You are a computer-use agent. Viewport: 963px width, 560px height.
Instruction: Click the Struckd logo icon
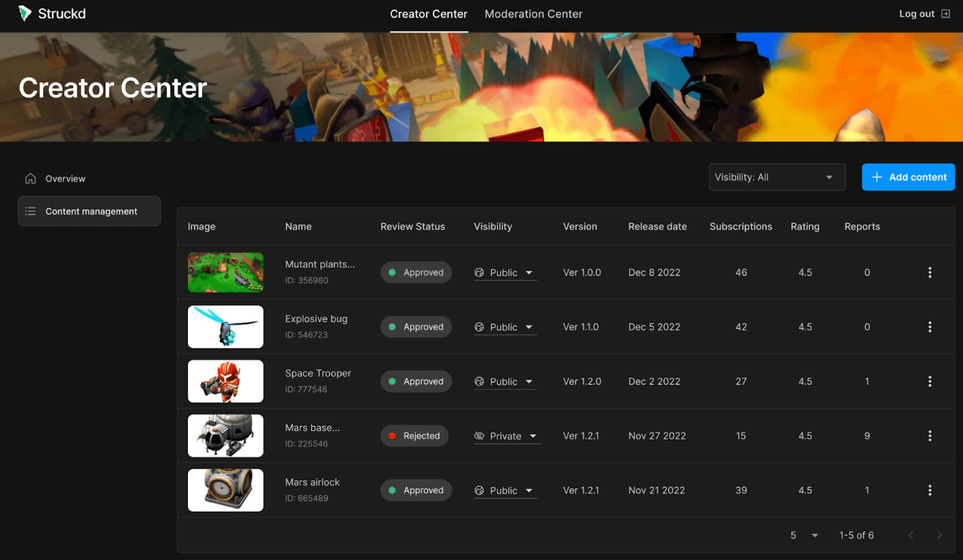click(24, 13)
